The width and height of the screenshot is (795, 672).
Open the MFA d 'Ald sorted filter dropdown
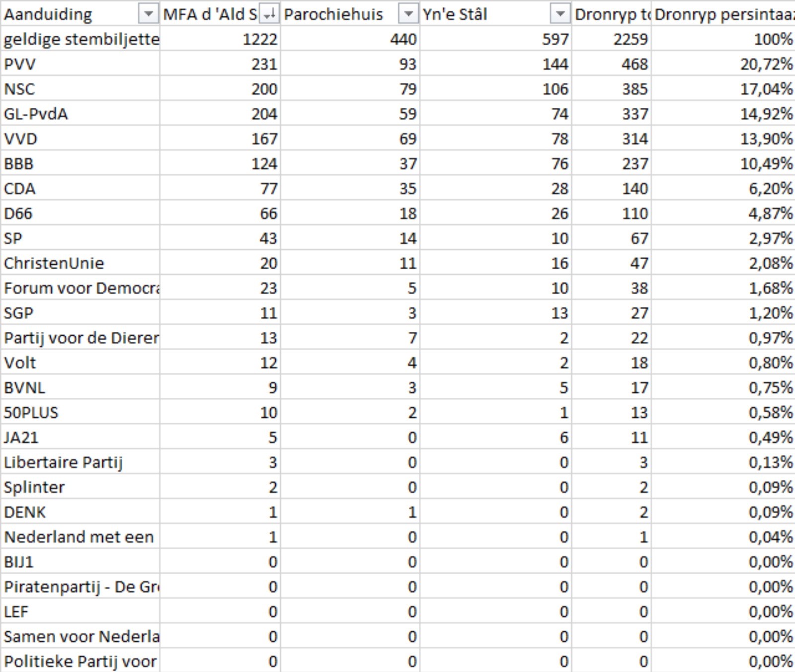click(x=269, y=14)
